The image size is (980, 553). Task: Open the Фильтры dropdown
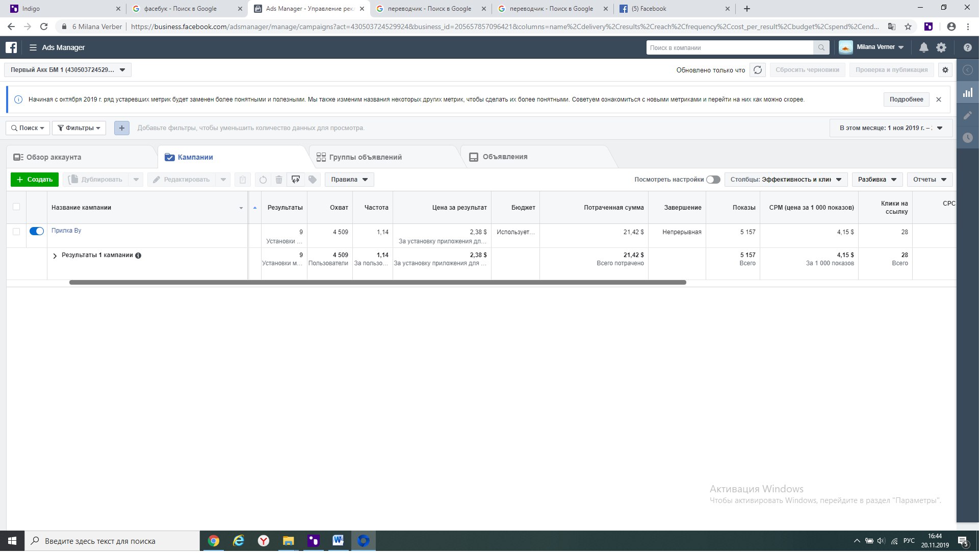pyautogui.click(x=79, y=128)
